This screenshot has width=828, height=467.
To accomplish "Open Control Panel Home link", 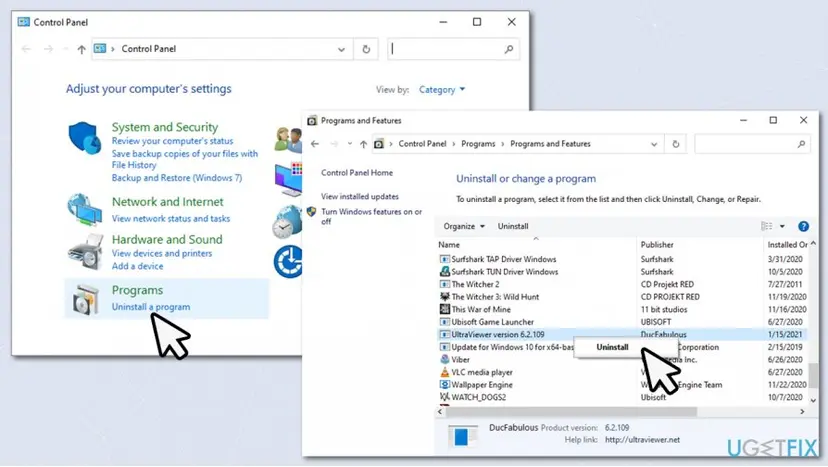I will point(357,173).
